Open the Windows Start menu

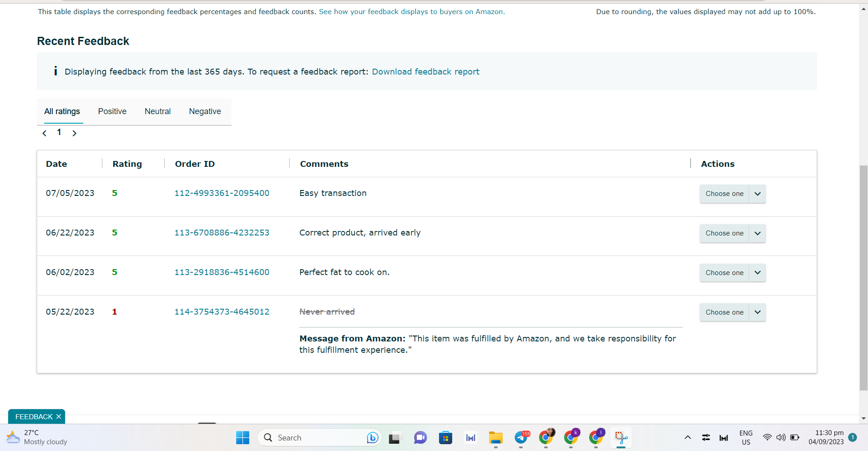242,438
